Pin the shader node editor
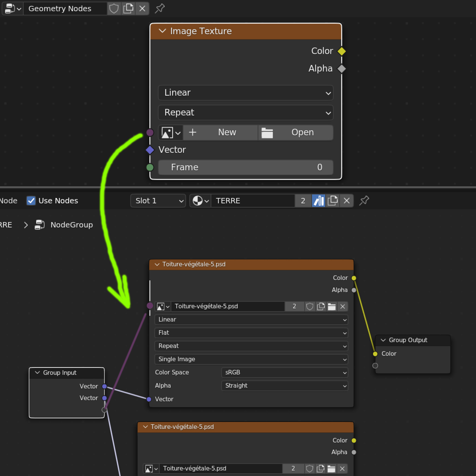 (364, 201)
